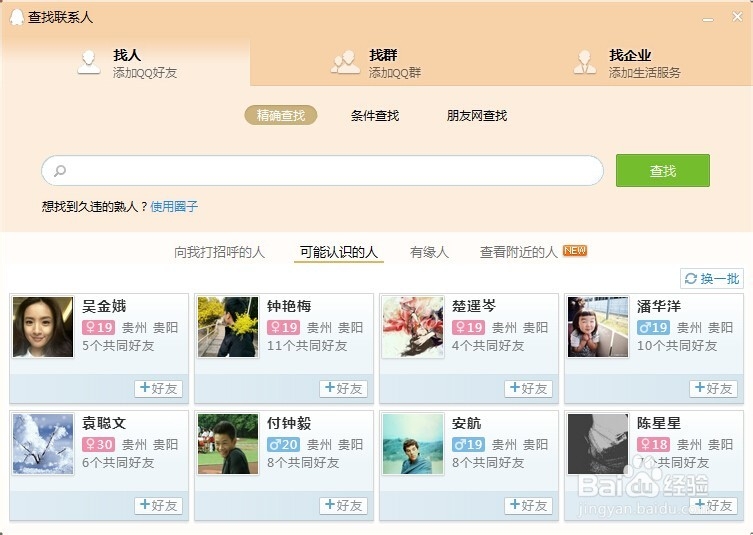The height and width of the screenshot is (535, 753).
Task: Click the QQ penguin logo in title bar
Action: click(x=17, y=17)
